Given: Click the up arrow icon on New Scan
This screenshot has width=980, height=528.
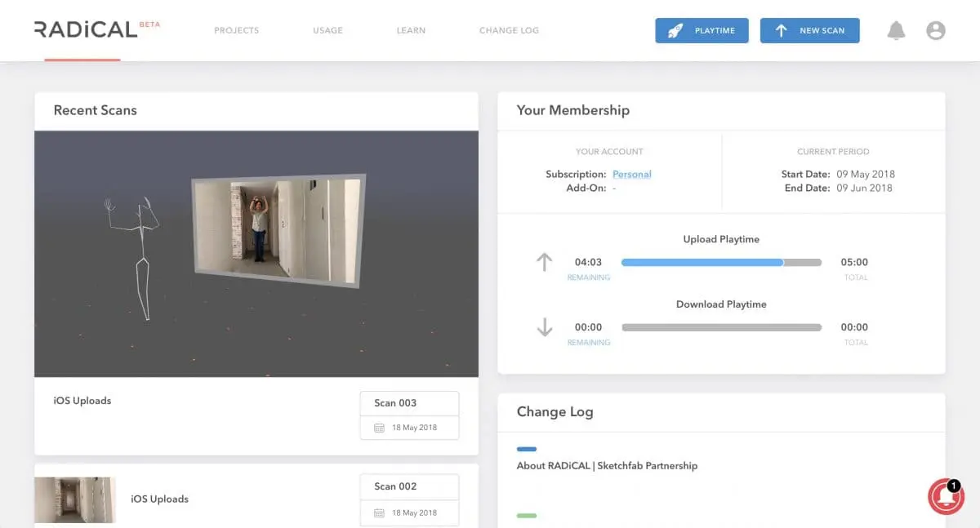Looking at the screenshot, I should (781, 31).
